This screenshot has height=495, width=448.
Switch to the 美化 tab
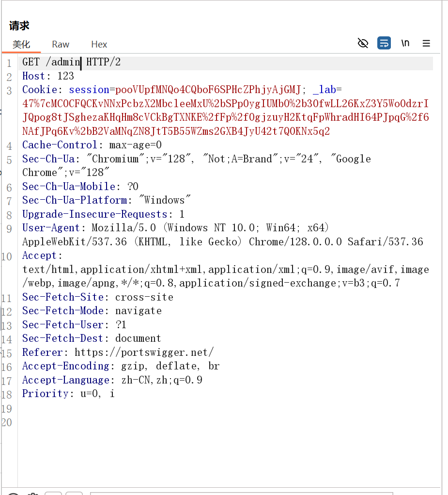coord(21,45)
